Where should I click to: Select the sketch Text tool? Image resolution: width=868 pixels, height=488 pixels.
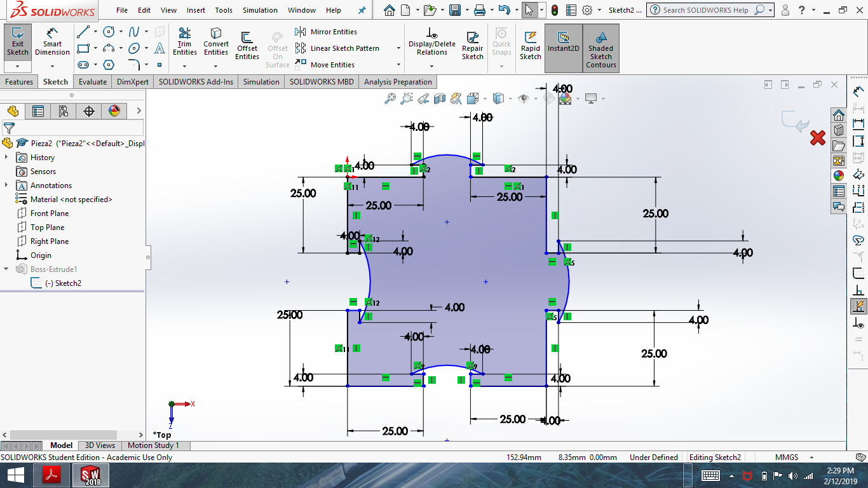[x=160, y=48]
